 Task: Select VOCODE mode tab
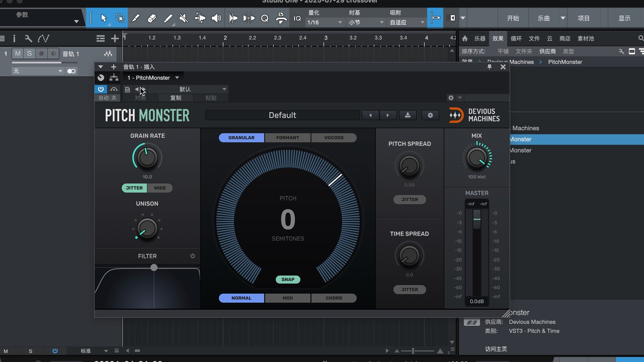pyautogui.click(x=334, y=137)
